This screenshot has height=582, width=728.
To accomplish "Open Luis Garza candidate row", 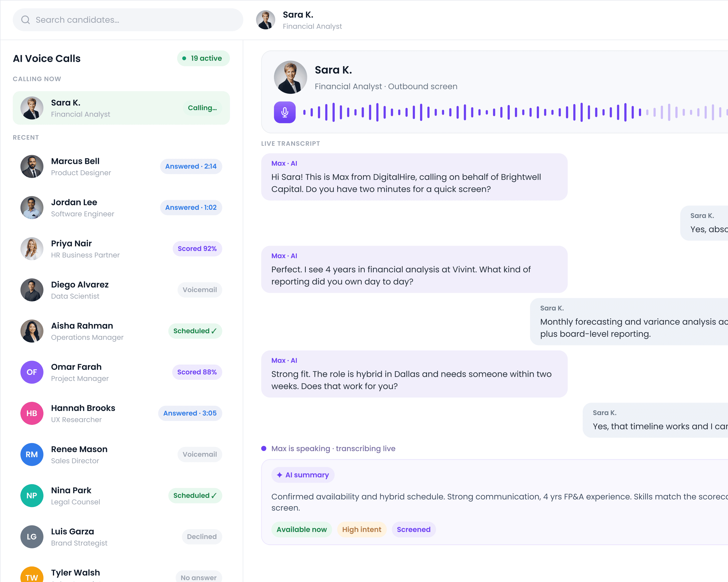I will 121,537.
